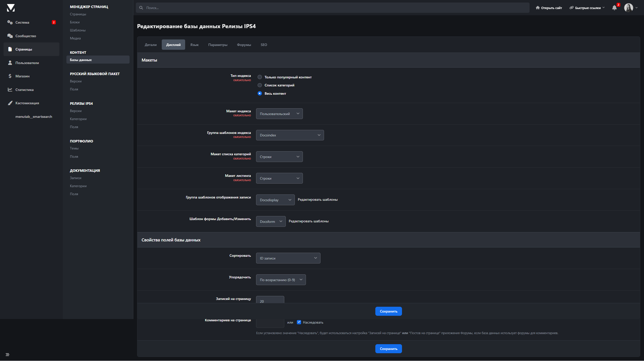Expand Docsindex template group dropdown

290,135
